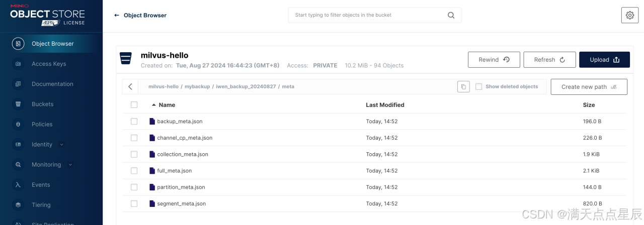Click the full_meta.json file icon
This screenshot has width=644, height=225.
[152, 171]
